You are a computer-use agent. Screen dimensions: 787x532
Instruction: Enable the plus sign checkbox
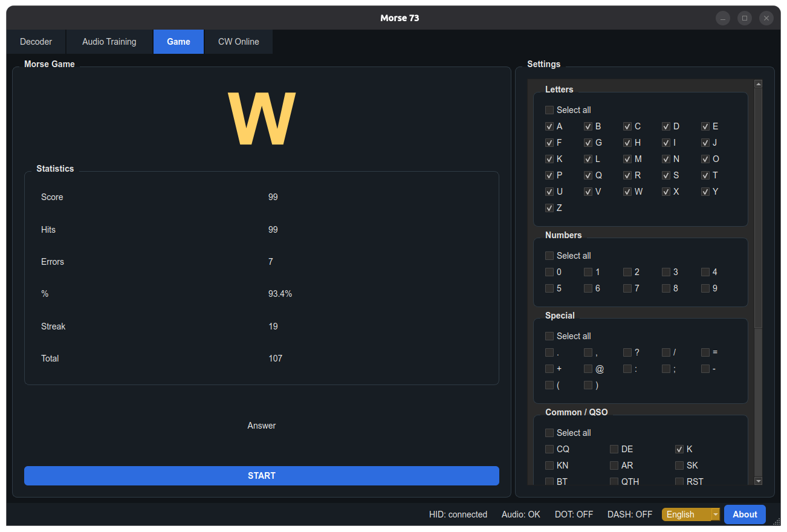click(x=549, y=369)
